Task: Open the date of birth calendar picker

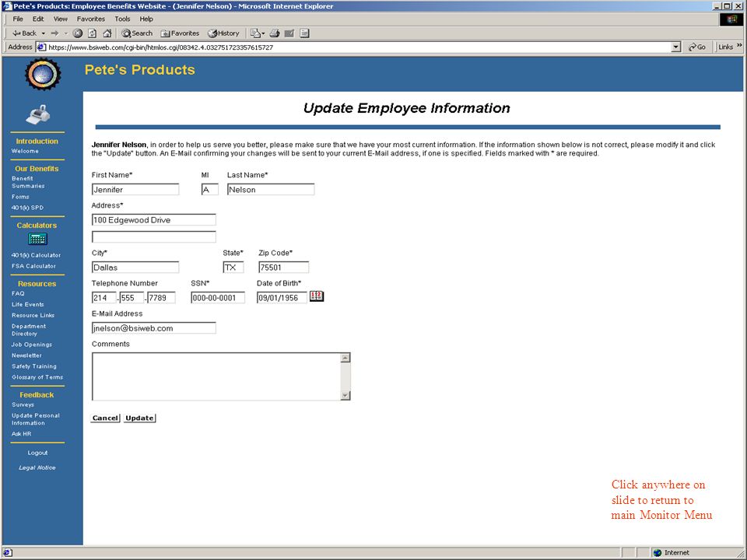Action: (x=317, y=296)
